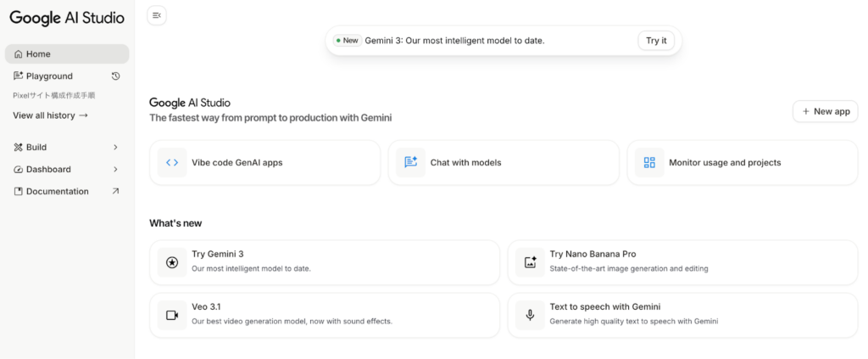868x359 pixels.
Task: Click the Home house icon in sidebar
Action: 19,53
